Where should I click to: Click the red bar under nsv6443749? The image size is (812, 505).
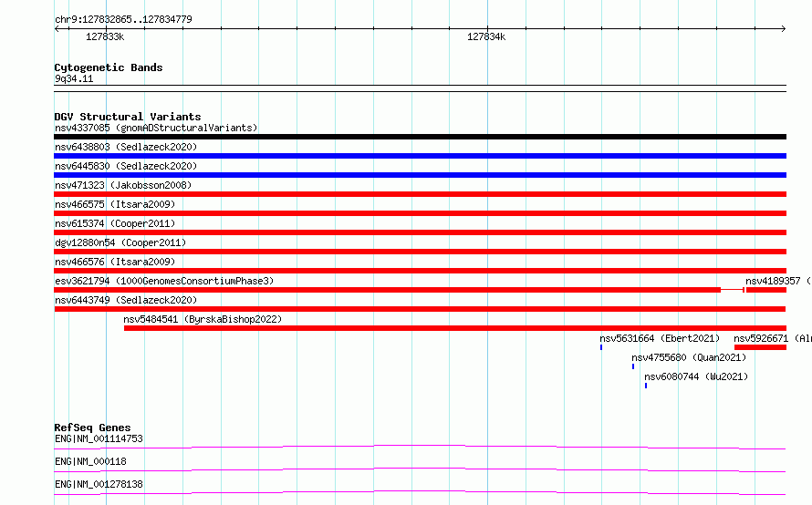tap(420, 309)
